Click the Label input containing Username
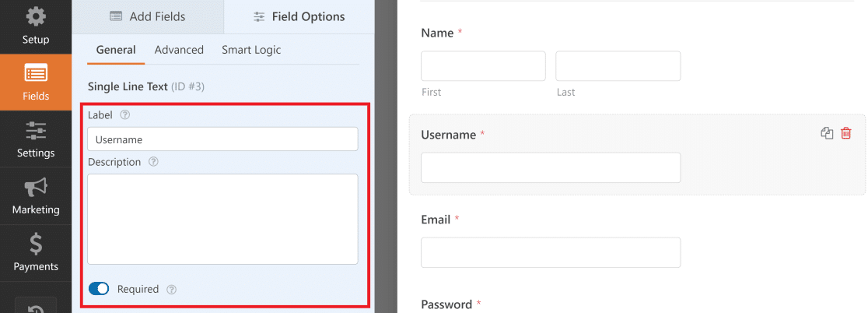The width and height of the screenshot is (868, 313). (x=222, y=139)
